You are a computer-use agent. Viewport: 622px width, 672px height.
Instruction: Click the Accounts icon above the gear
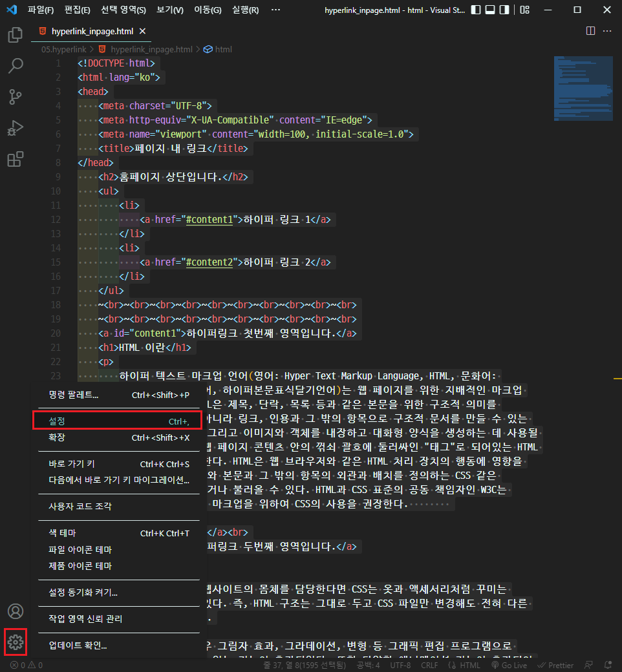(x=15, y=611)
